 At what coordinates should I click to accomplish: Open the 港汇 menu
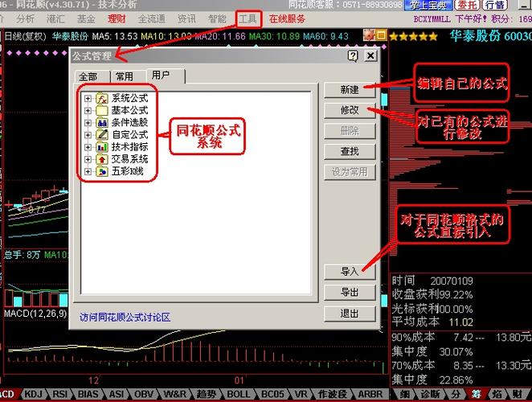tap(55, 18)
